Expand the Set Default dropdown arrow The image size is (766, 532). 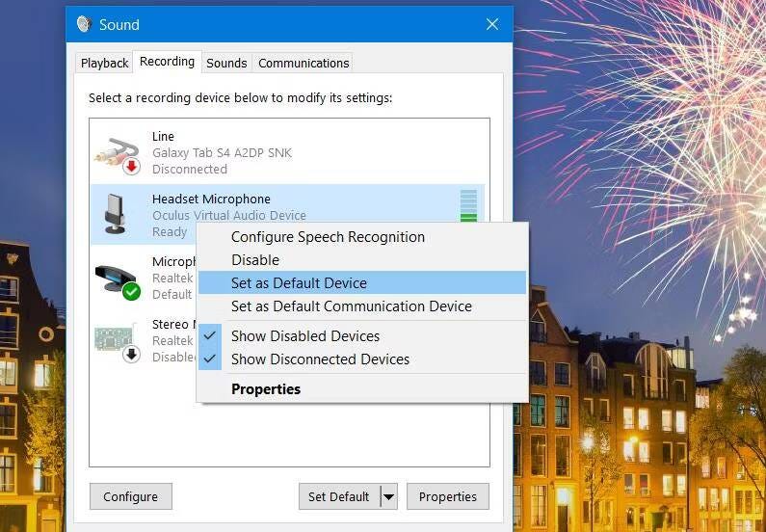tap(389, 496)
